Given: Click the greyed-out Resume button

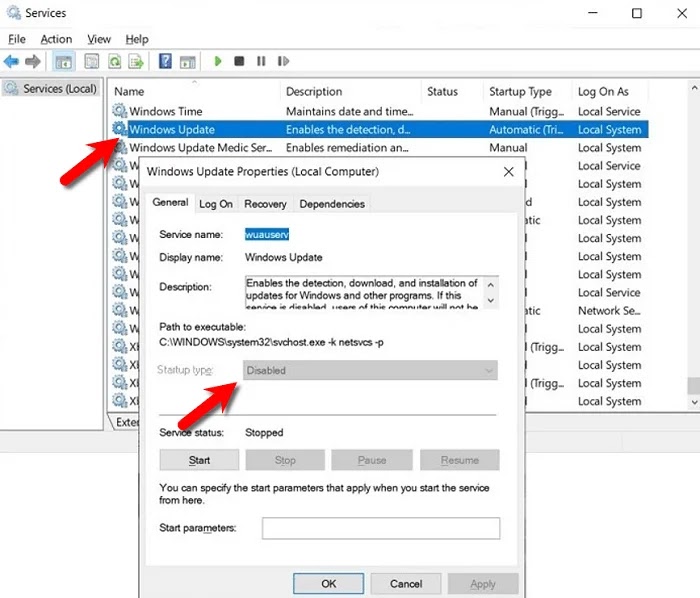Looking at the screenshot, I should [459, 460].
